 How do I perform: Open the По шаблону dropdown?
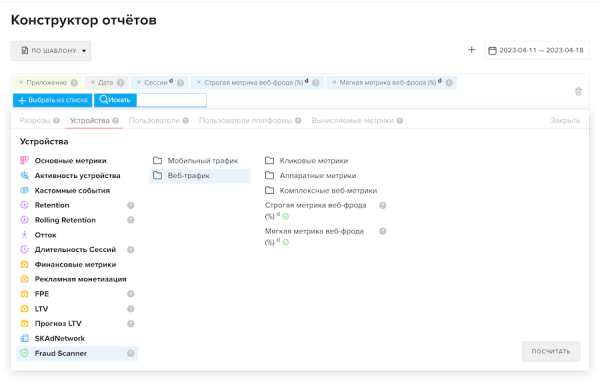point(51,50)
